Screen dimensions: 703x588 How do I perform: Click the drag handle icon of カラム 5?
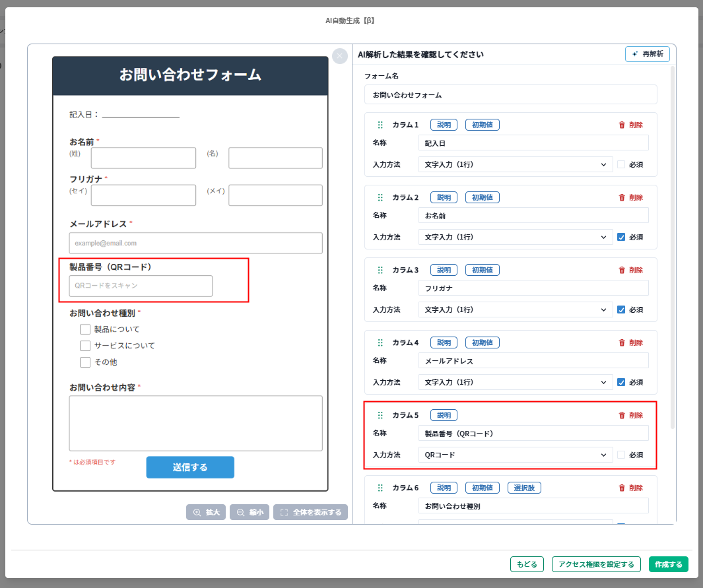[380, 415]
